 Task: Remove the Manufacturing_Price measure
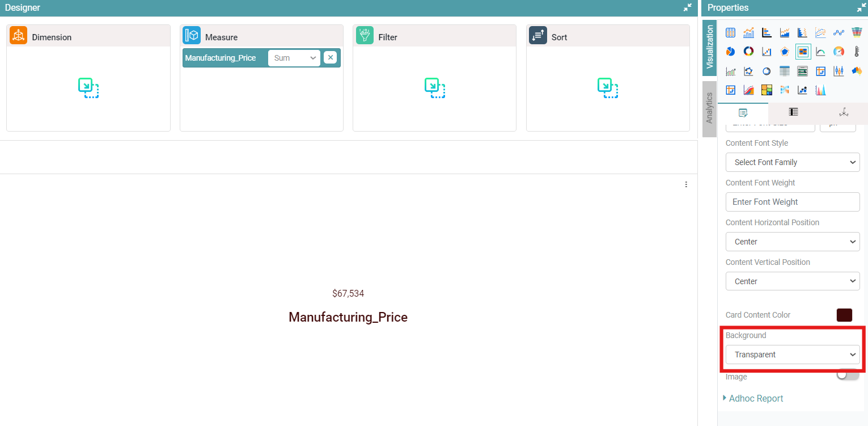point(330,57)
